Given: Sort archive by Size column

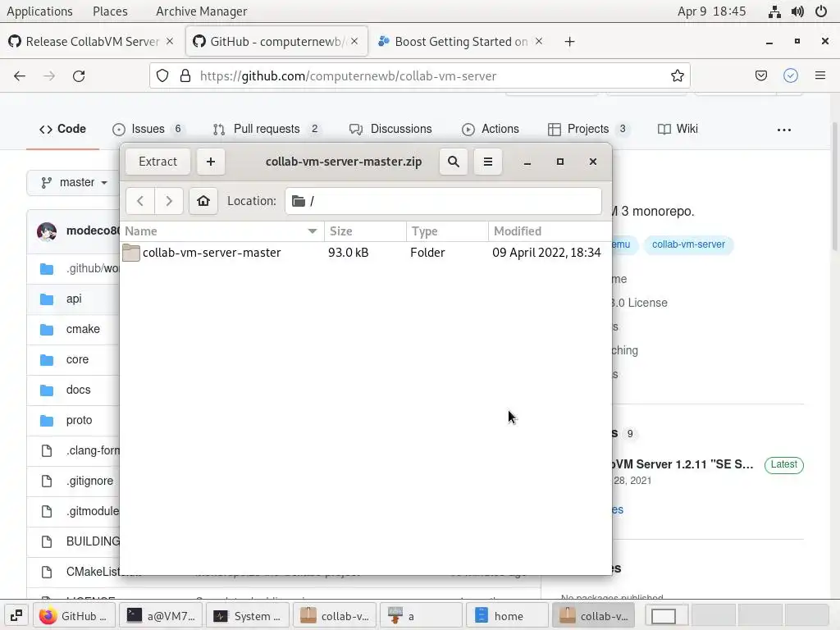Looking at the screenshot, I should [x=365, y=231].
